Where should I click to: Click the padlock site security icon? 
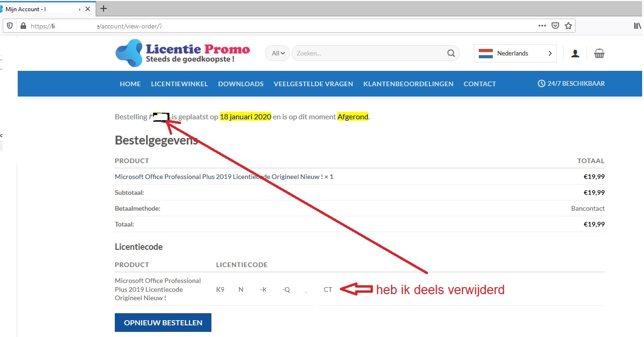tap(23, 26)
